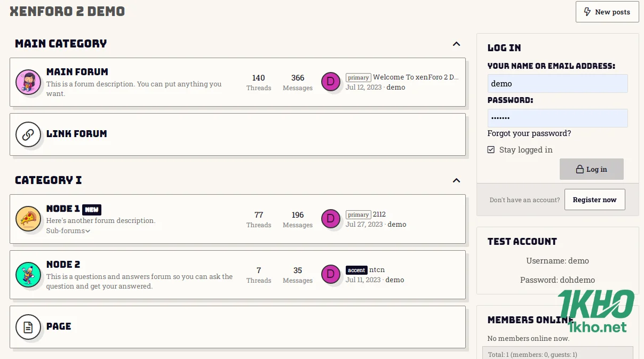Screen dimensions: 644x359
Task: Click the lightning icon in New posts button
Action: [587, 11]
